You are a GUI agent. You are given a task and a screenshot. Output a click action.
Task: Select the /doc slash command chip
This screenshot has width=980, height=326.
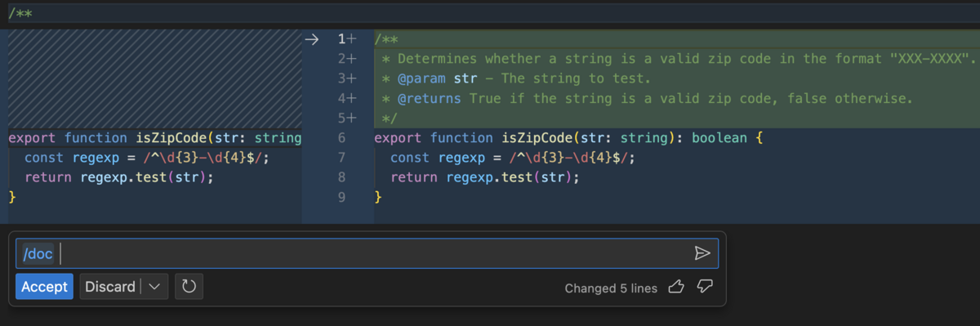click(x=38, y=254)
